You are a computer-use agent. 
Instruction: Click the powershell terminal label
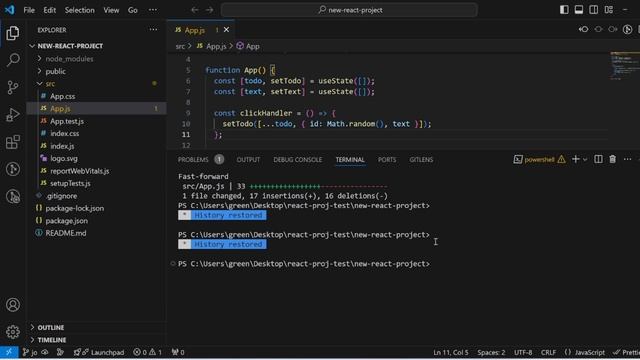539,160
